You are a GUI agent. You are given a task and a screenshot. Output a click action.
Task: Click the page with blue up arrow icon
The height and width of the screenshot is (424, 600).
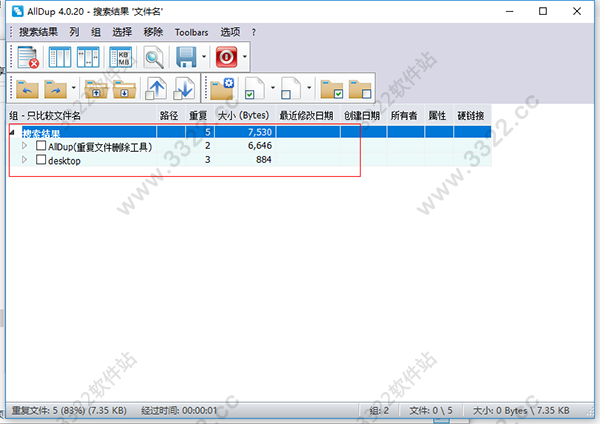tap(155, 88)
